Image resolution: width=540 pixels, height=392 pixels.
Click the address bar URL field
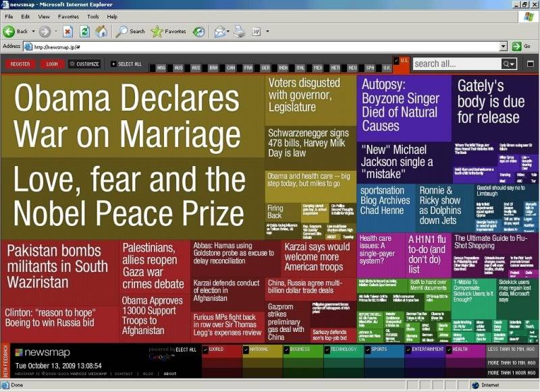click(x=262, y=47)
